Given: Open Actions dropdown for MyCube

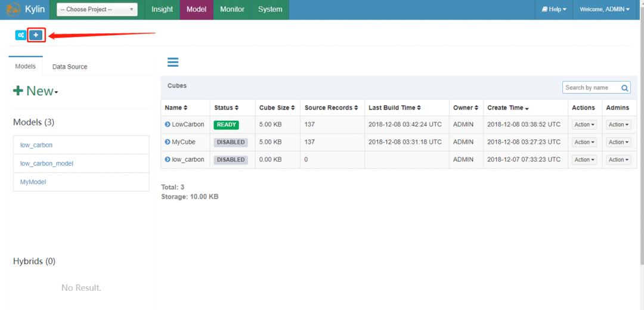Looking at the screenshot, I should [x=584, y=142].
